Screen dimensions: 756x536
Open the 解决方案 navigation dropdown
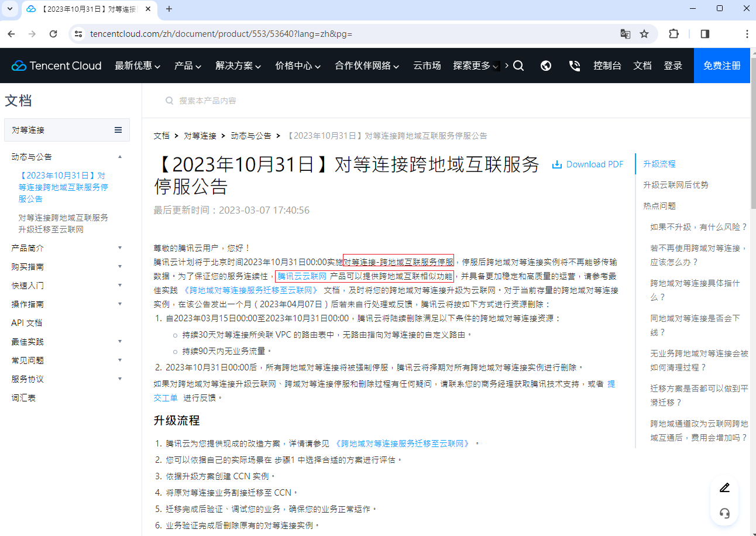[238, 66]
